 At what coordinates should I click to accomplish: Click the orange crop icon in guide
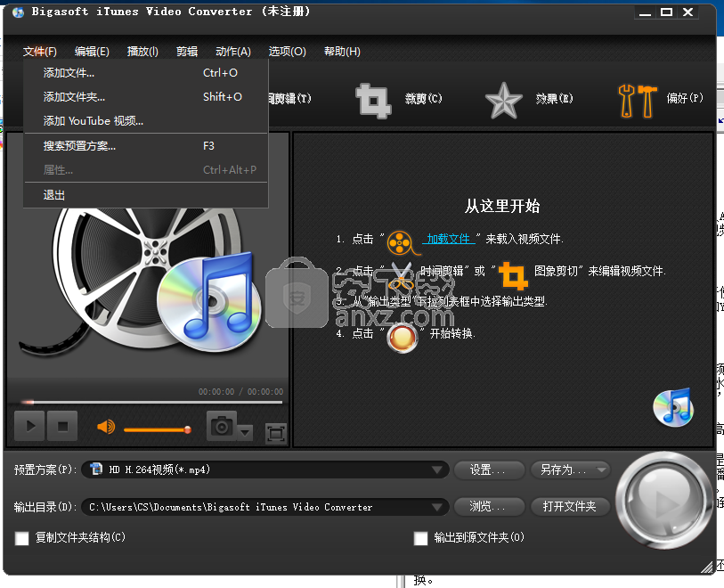click(513, 274)
